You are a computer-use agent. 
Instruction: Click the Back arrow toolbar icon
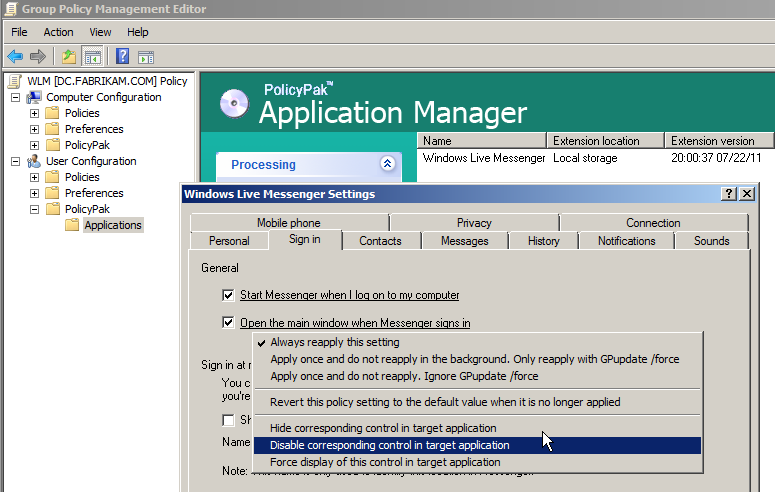pos(14,56)
